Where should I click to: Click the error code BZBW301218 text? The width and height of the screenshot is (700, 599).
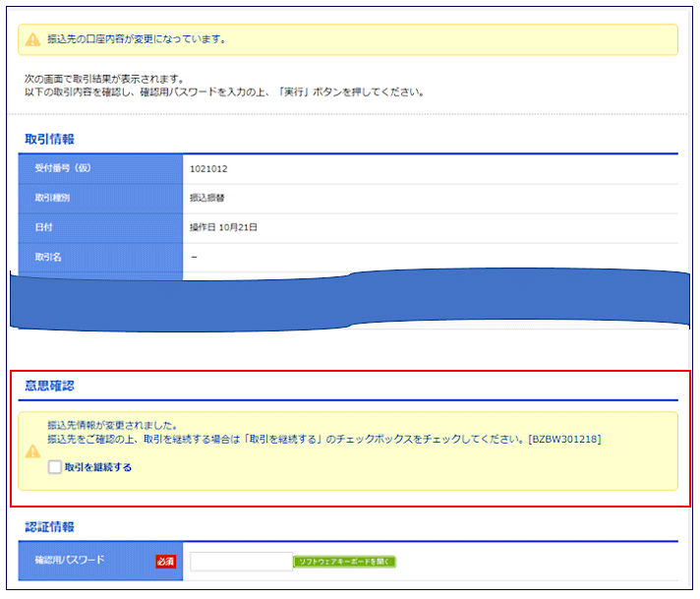pyautogui.click(x=564, y=439)
